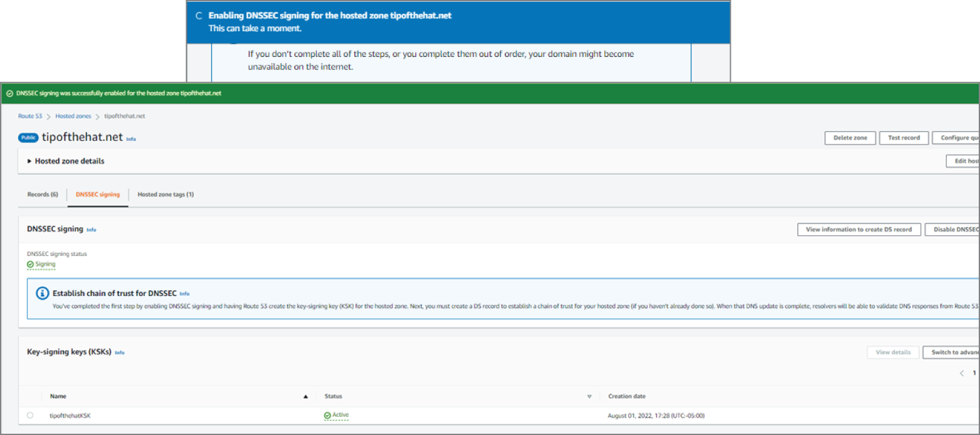Select the tipofthehatKSK radio button
This screenshot has width=980, height=435.
pyautogui.click(x=30, y=415)
